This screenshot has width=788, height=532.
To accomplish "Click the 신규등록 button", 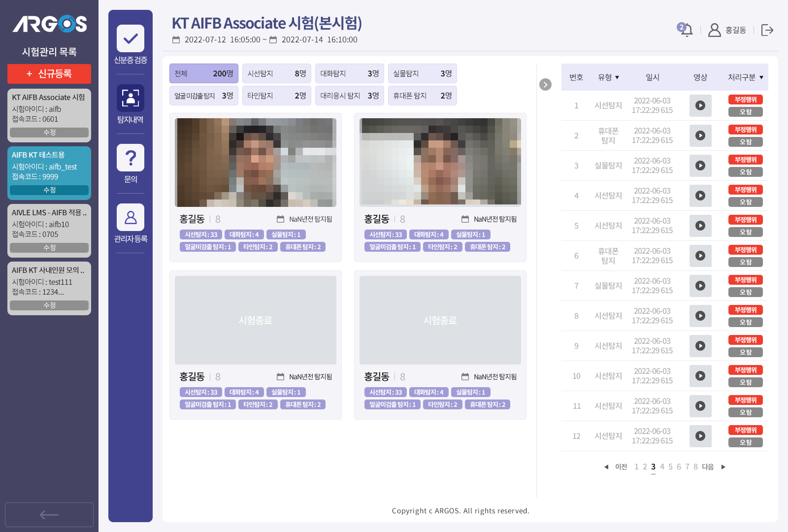I will (49, 74).
